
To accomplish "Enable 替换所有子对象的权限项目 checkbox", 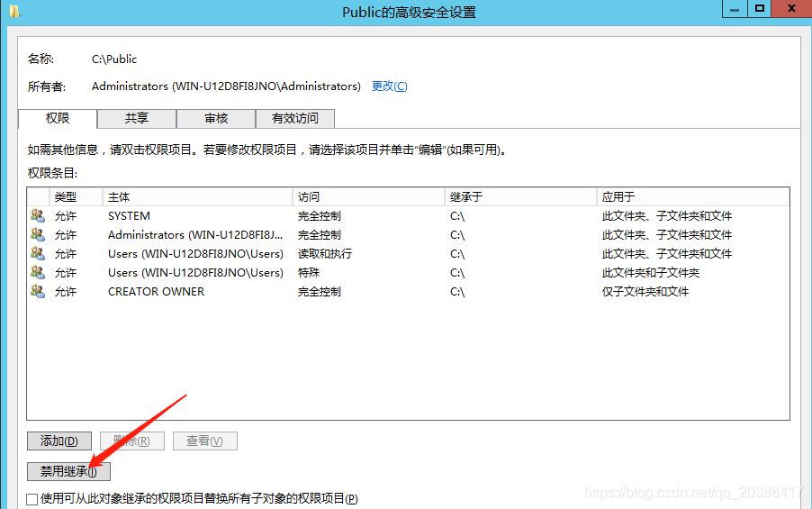I will tap(32, 498).
